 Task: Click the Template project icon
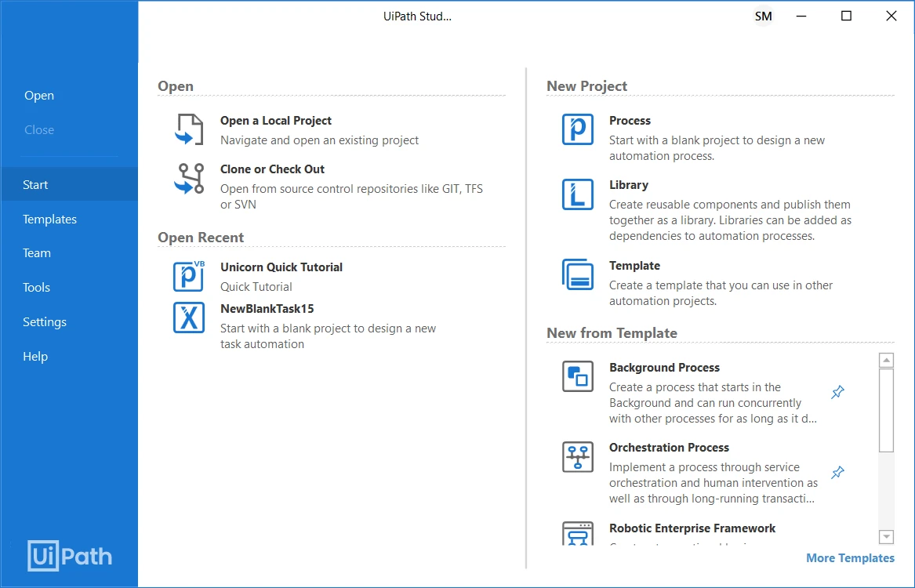point(578,274)
